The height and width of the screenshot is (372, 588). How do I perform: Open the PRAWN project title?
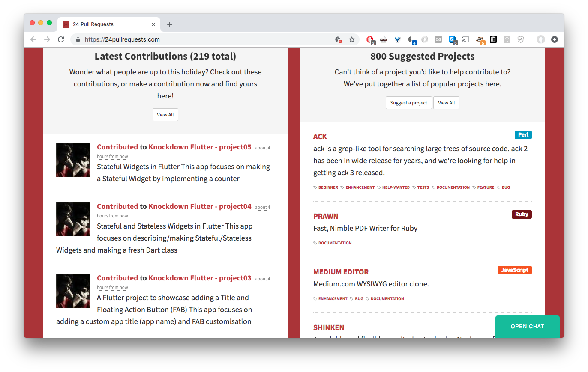(326, 216)
